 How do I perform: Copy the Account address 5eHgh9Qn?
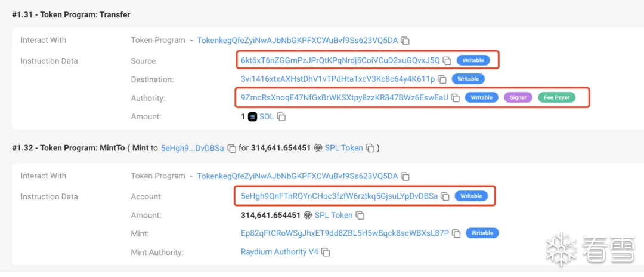pyautogui.click(x=445, y=196)
